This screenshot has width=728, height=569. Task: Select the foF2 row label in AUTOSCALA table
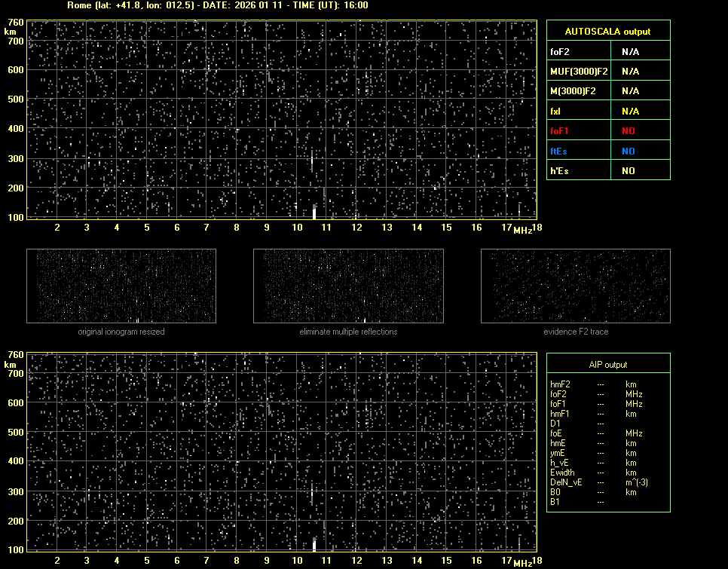pyautogui.click(x=561, y=52)
